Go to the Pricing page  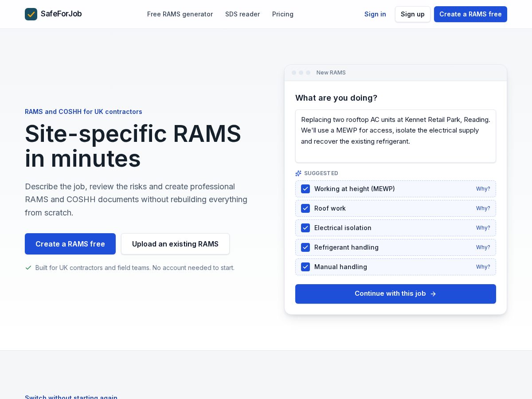point(283,14)
